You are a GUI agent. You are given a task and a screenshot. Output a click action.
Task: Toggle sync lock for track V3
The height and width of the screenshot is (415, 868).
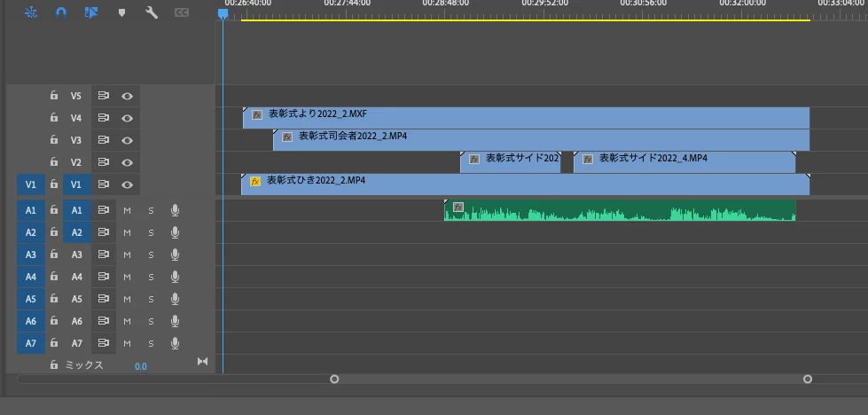[104, 140]
